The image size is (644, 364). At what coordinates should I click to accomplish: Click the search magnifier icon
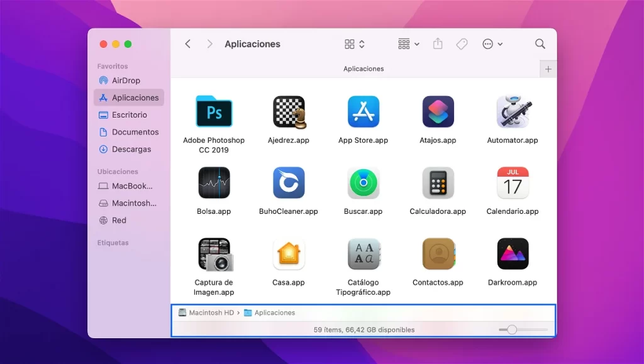click(x=540, y=44)
